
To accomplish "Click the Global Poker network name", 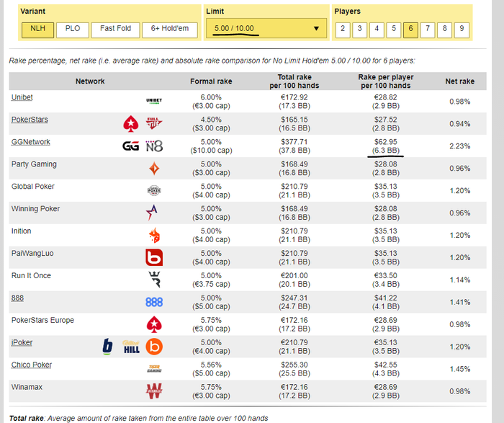I will click(x=33, y=186).
